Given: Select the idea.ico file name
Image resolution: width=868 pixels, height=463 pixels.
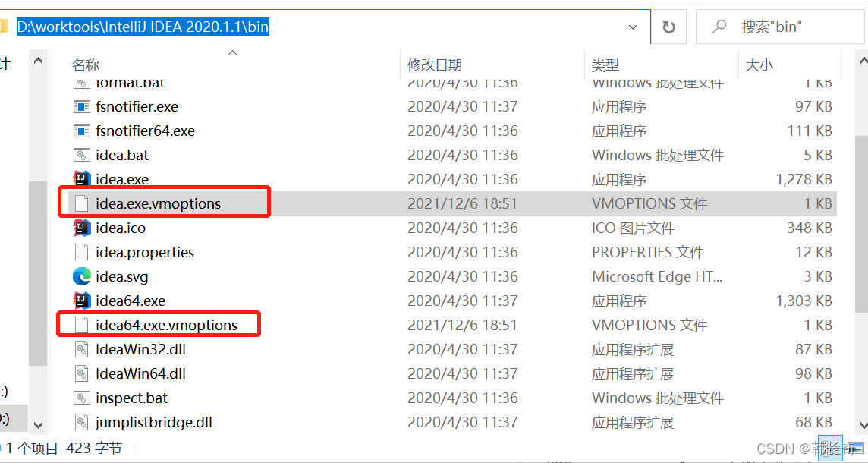Looking at the screenshot, I should 120,228.
